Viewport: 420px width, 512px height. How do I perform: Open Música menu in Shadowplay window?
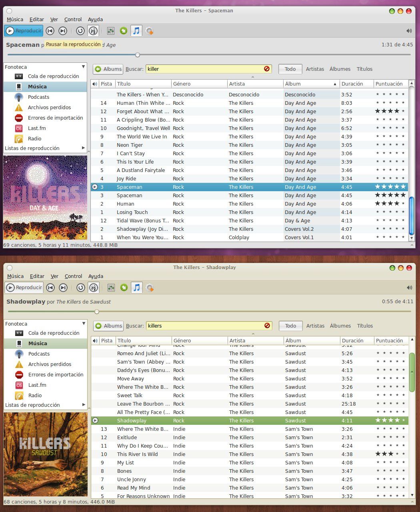[15, 276]
